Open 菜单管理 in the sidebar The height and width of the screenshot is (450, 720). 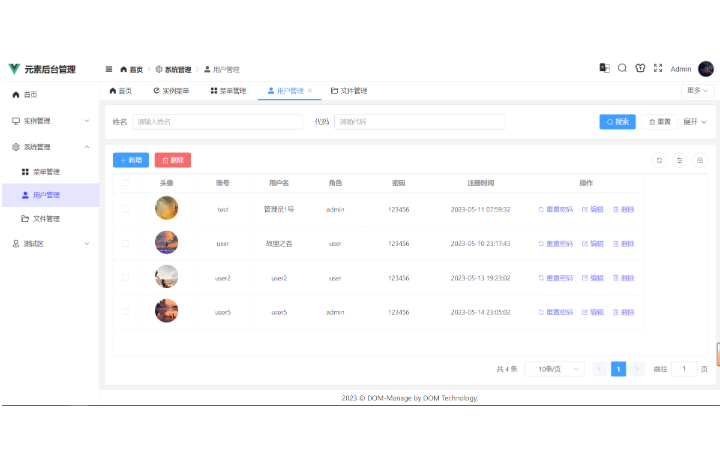click(x=51, y=172)
